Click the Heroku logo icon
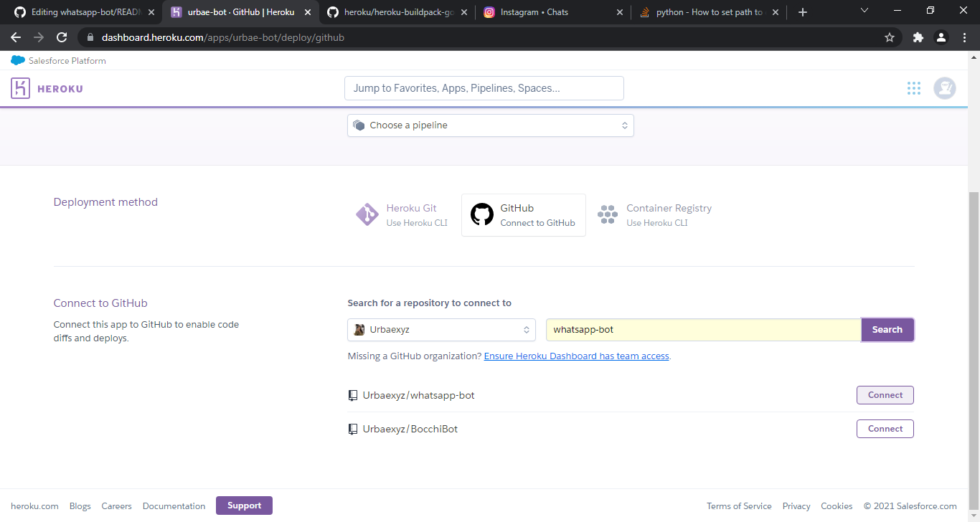The height and width of the screenshot is (522, 980). (20, 88)
